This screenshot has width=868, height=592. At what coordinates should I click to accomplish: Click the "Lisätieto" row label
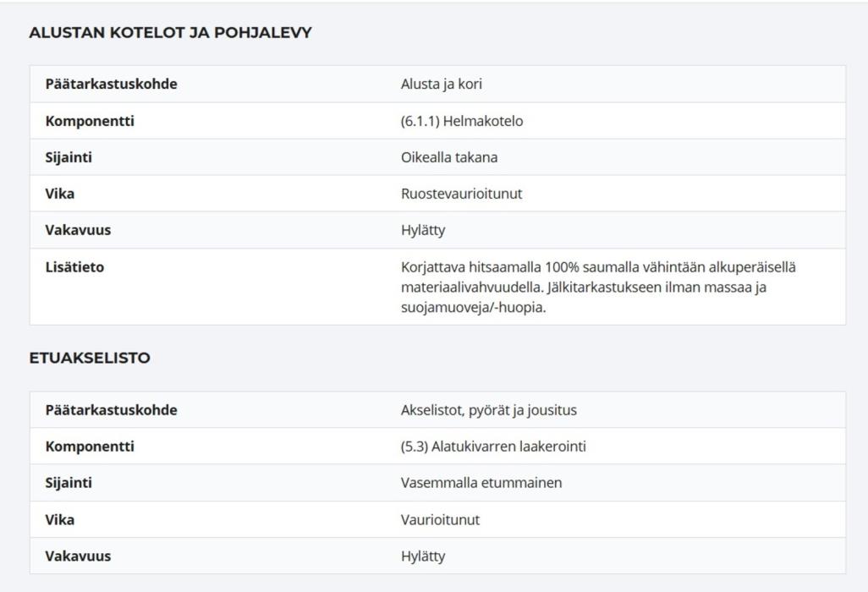[74, 267]
